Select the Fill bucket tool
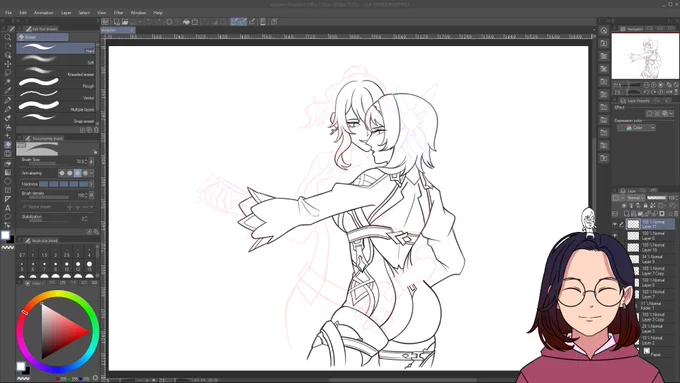The width and height of the screenshot is (680, 383). pos(7,163)
